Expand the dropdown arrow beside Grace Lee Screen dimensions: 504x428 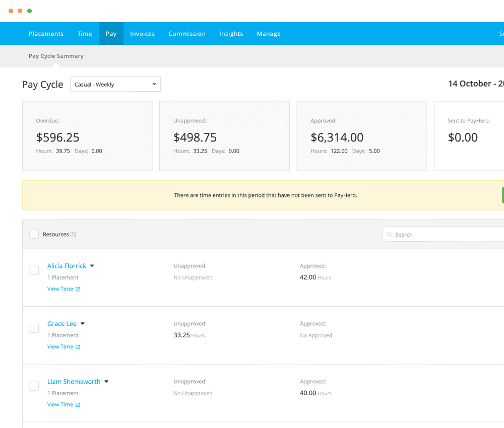point(82,323)
